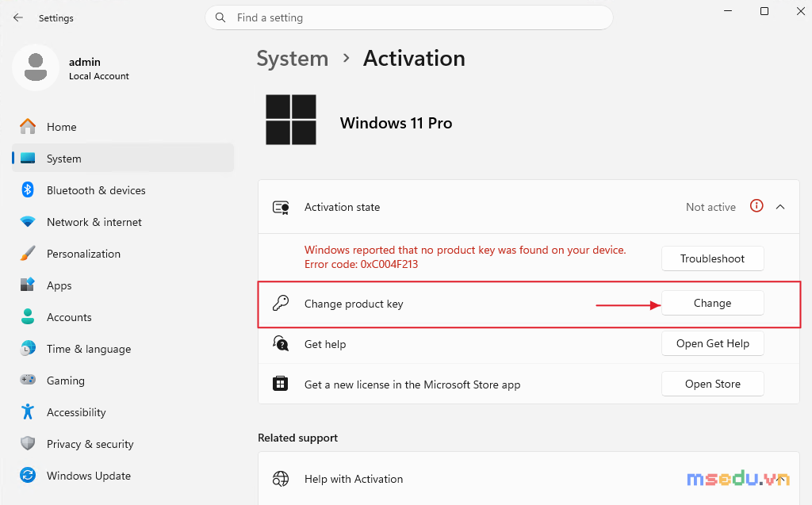Collapse the Activation state section
This screenshot has height=505, width=812.
(x=780, y=207)
